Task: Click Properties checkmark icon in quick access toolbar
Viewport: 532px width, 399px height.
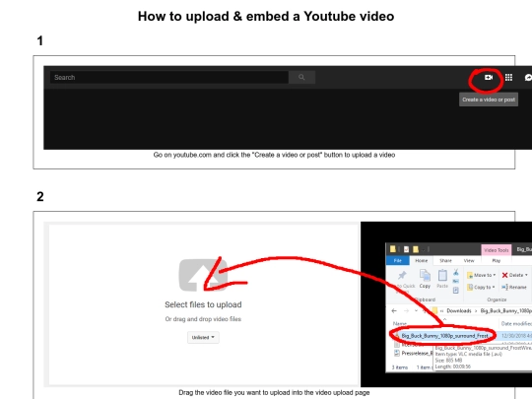Action: [406, 249]
